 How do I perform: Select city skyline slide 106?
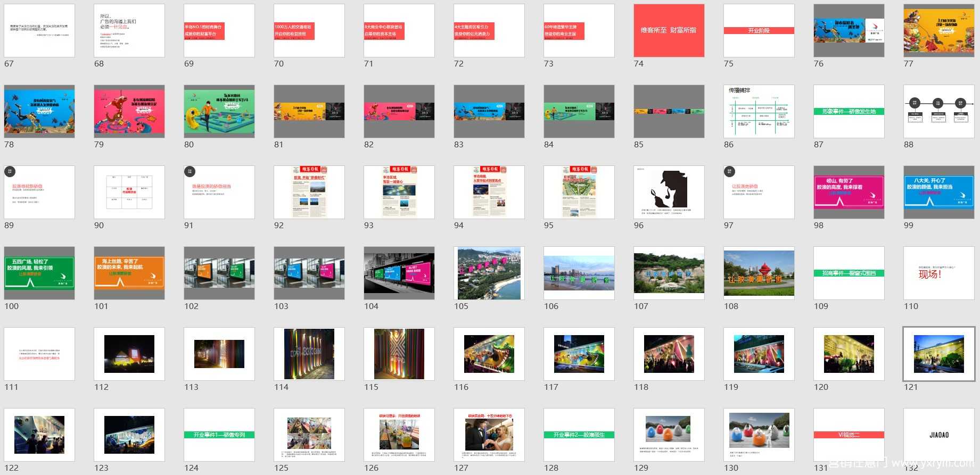point(579,273)
